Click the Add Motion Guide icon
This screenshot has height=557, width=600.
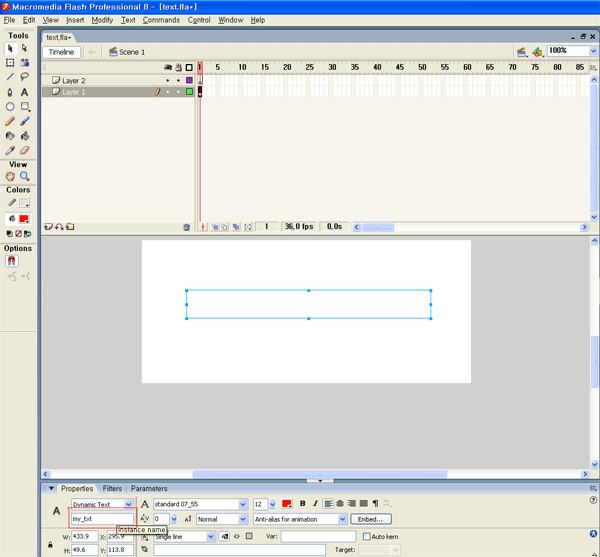click(x=59, y=227)
